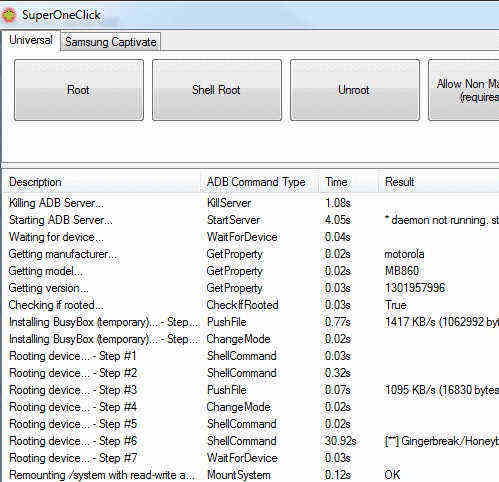Viewport: 499px width, 482px height.
Task: Select the Checking if rooted log row
Action: pos(252,305)
